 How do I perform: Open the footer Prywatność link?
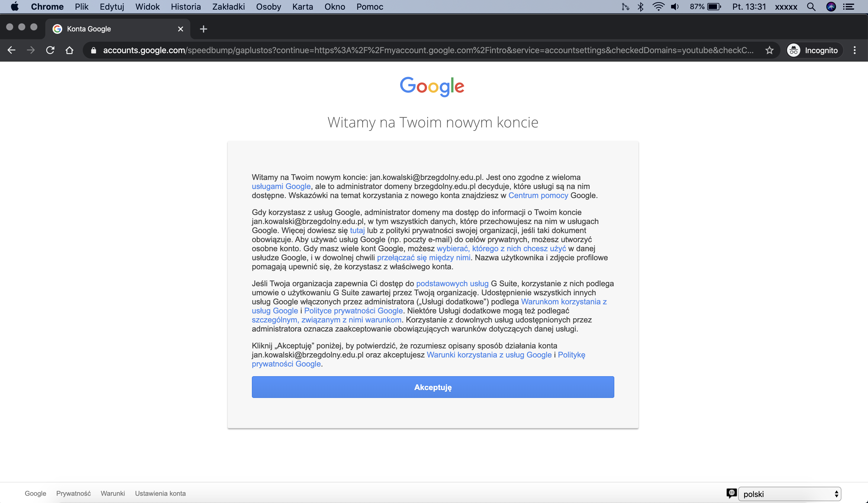(x=73, y=493)
